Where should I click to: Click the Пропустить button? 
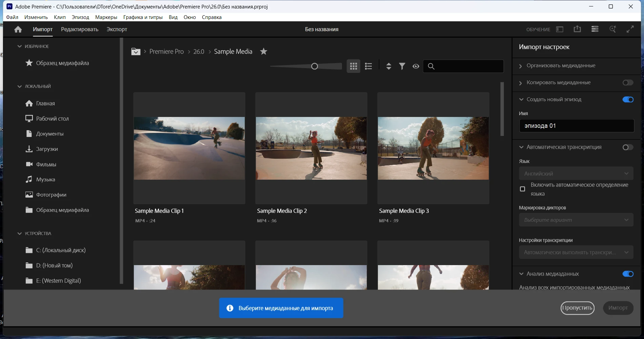click(577, 308)
